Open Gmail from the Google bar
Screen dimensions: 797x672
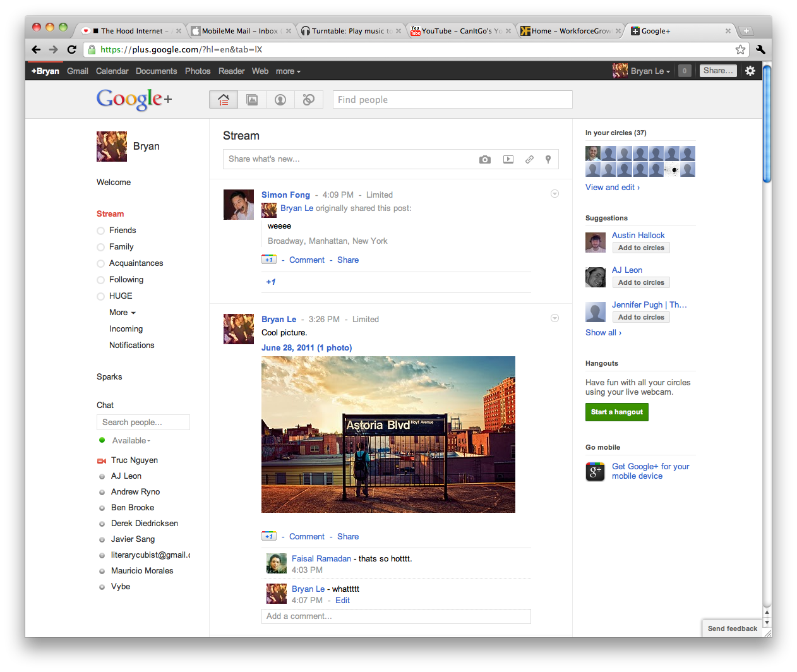point(77,71)
